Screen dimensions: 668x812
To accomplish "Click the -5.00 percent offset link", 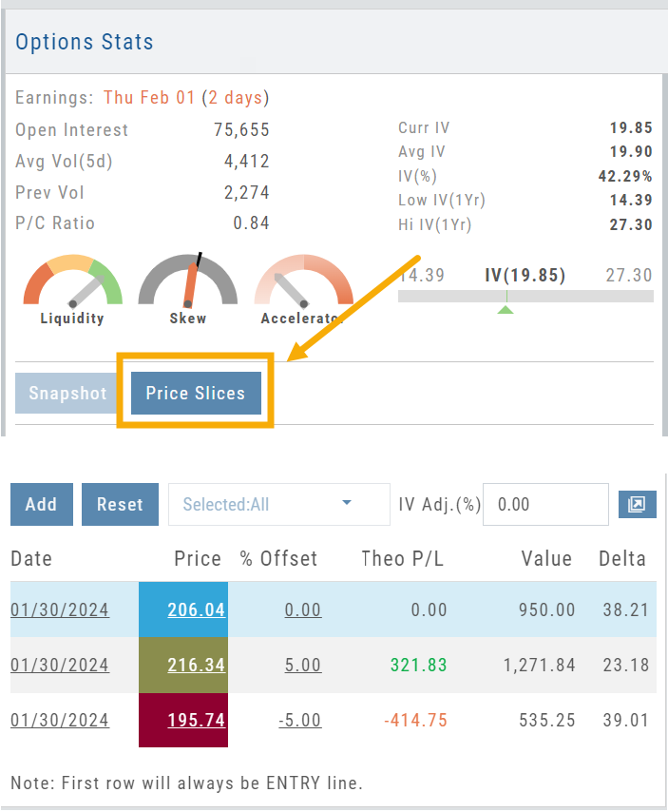I will click(x=299, y=720).
